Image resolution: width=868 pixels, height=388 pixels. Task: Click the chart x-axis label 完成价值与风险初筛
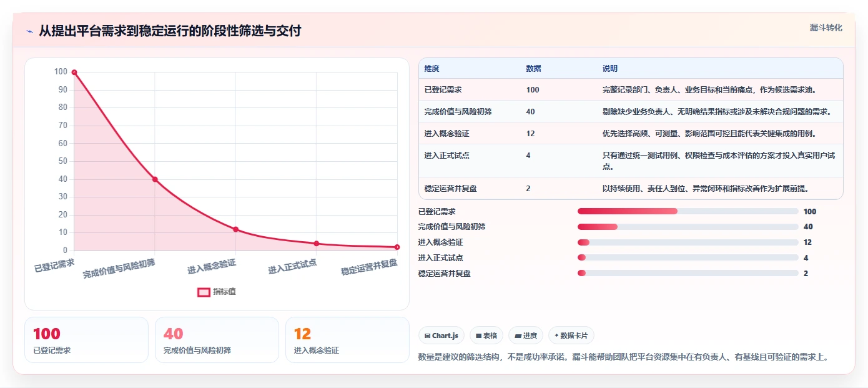119,268
